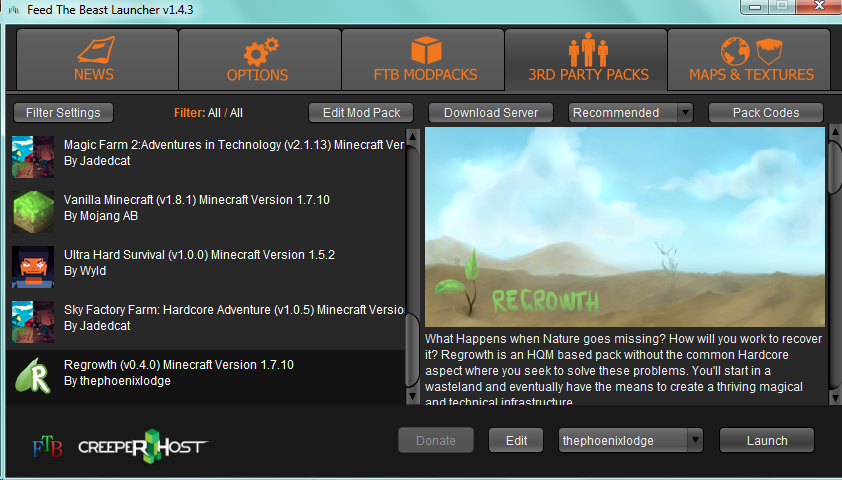842x480 pixels.
Task: Click the Sky Factory Farm pack icon
Action: [x=33, y=322]
